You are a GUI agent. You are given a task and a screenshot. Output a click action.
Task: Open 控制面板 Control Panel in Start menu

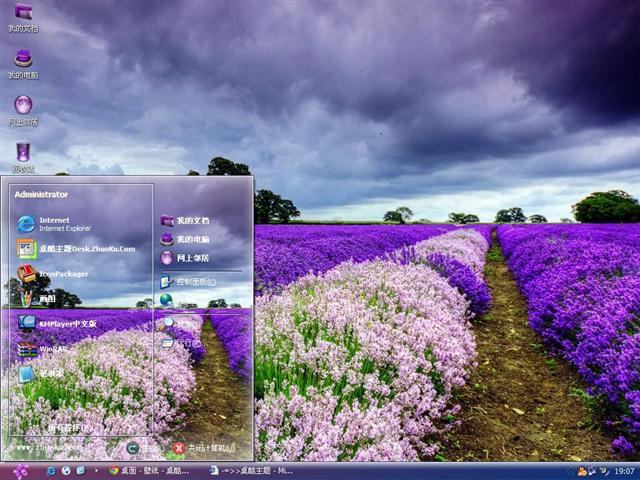[188, 282]
